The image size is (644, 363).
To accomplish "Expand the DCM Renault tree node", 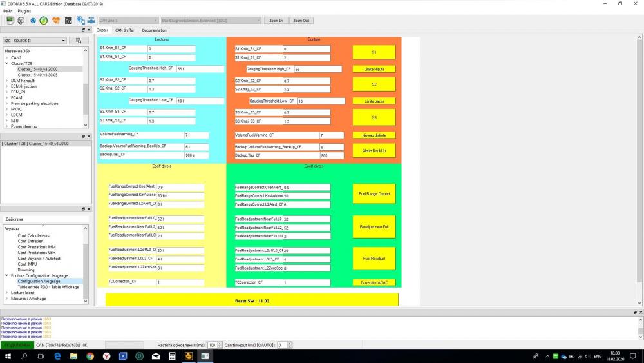I will click(6, 81).
